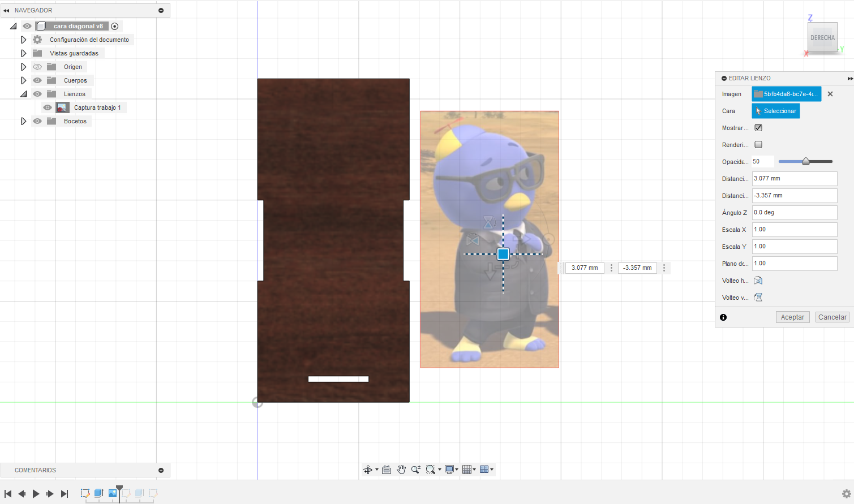The width and height of the screenshot is (854, 504).
Task: Open the Orbit navigation tool
Action: coord(367,469)
